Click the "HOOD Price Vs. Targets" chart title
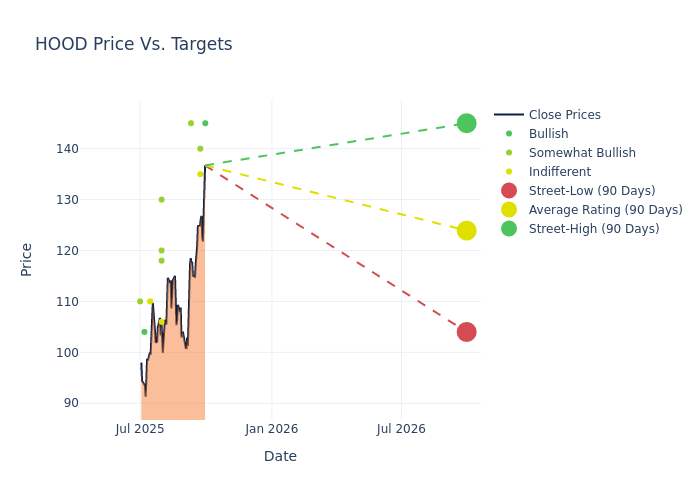 coord(134,44)
